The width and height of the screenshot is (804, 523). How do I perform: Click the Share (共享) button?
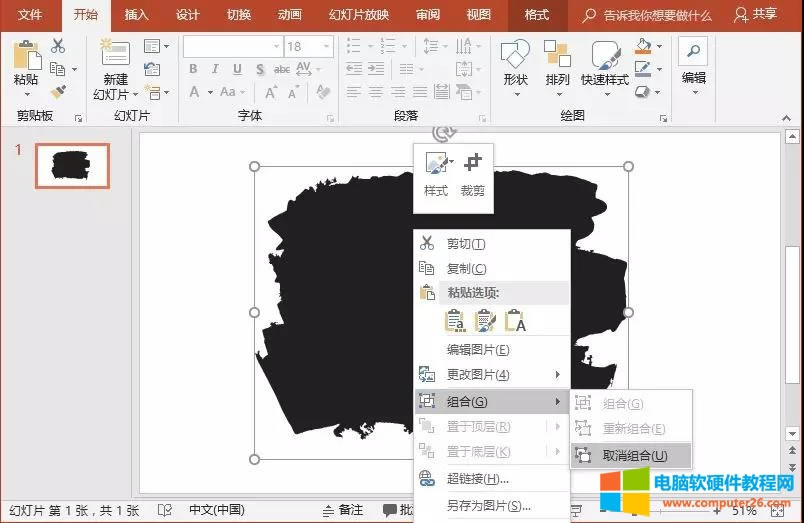pyautogui.click(x=755, y=15)
